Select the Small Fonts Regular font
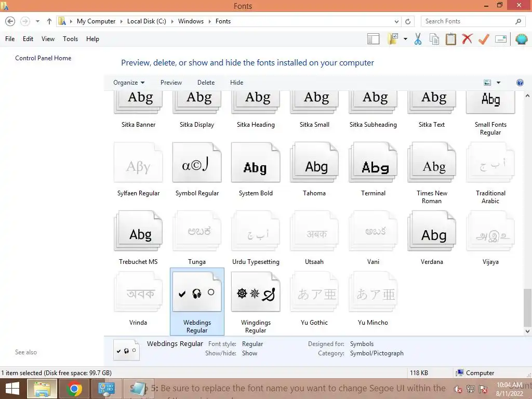The width and height of the screenshot is (532, 399). tap(490, 114)
